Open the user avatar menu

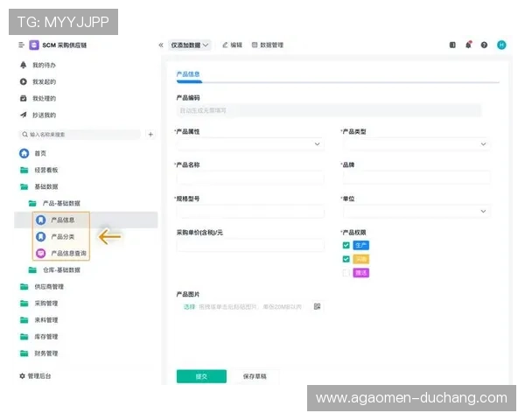point(501,45)
